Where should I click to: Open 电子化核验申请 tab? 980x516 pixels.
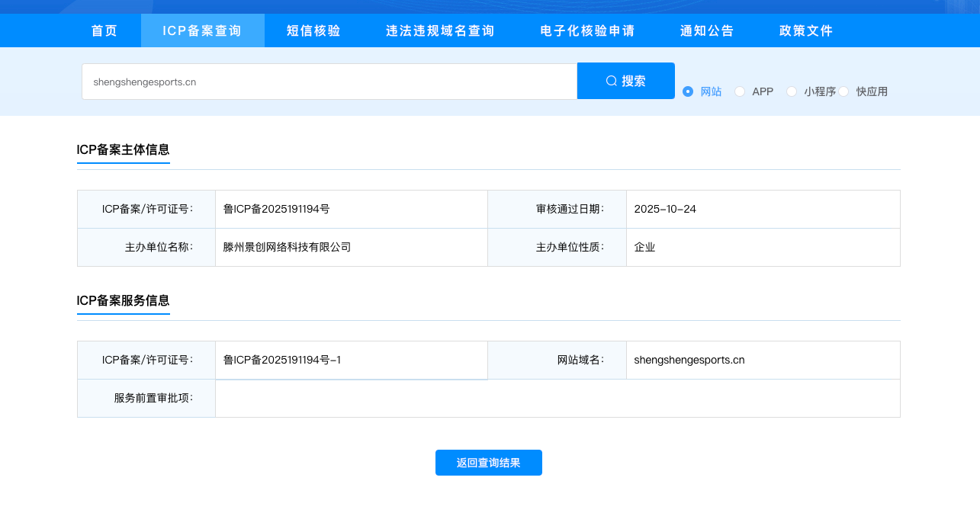587,30
